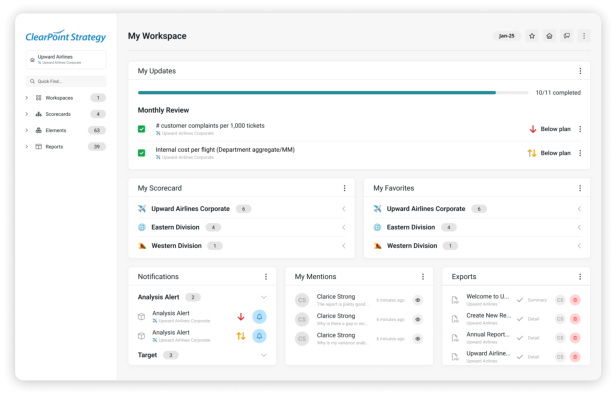This screenshot has height=396, width=616.
Task: Click PDF file icon for Welcome to U... export
Action: pos(455,300)
